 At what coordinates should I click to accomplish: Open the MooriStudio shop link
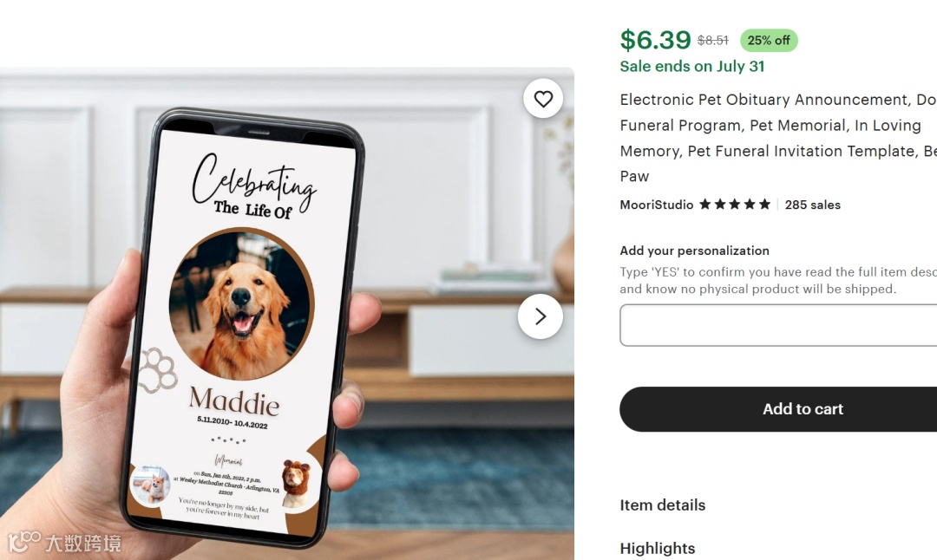tap(656, 205)
